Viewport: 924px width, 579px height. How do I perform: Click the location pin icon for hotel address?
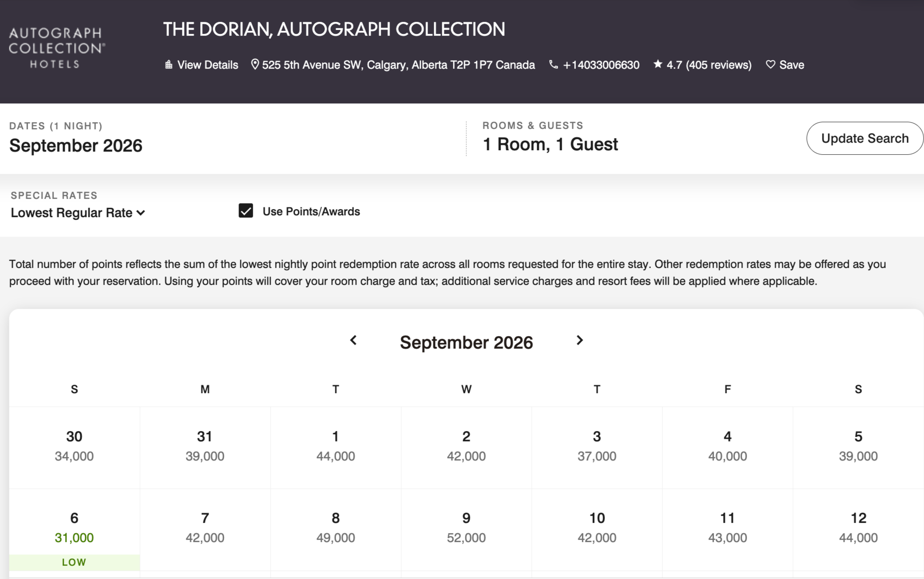point(255,65)
